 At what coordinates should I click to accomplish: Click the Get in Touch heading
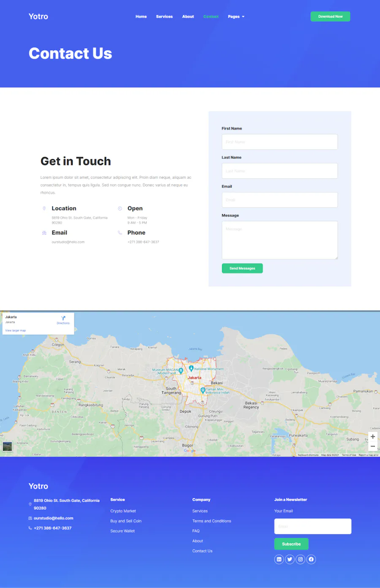[x=76, y=161]
